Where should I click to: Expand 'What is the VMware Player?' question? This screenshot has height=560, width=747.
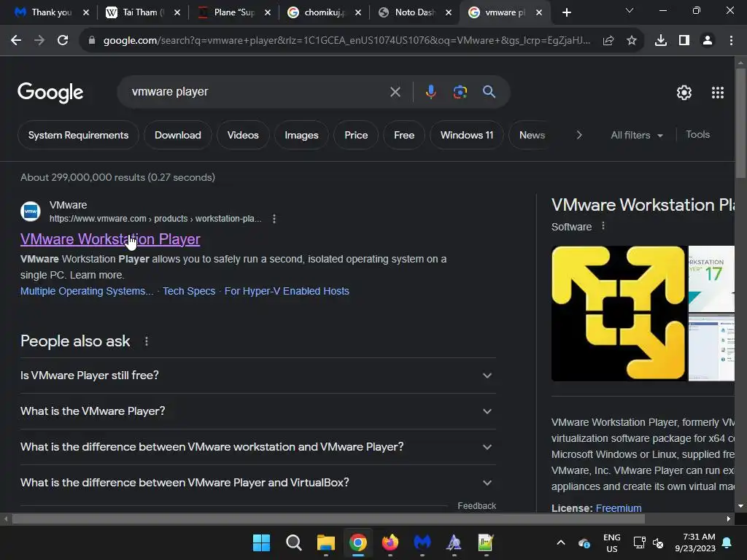(258, 411)
